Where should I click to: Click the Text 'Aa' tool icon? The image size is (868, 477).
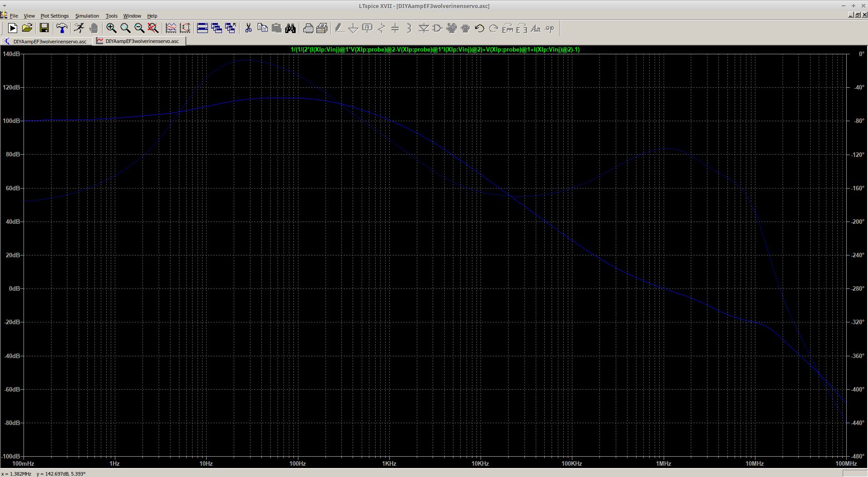536,28
